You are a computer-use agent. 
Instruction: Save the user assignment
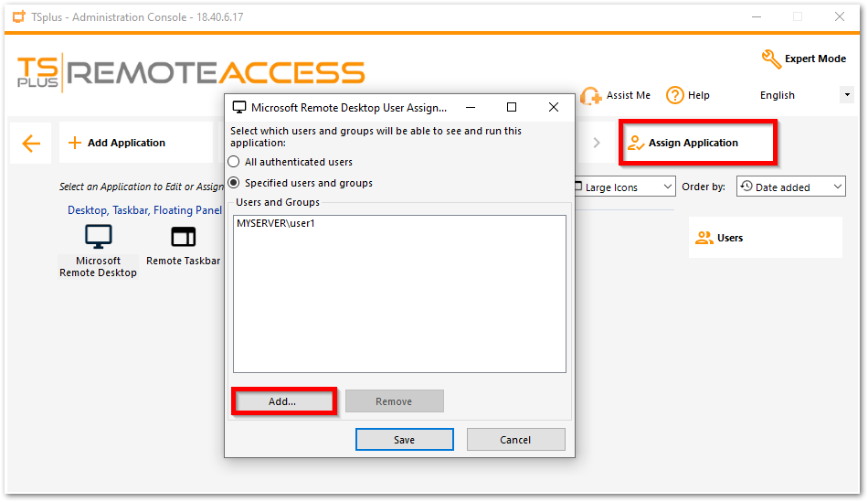pos(404,440)
